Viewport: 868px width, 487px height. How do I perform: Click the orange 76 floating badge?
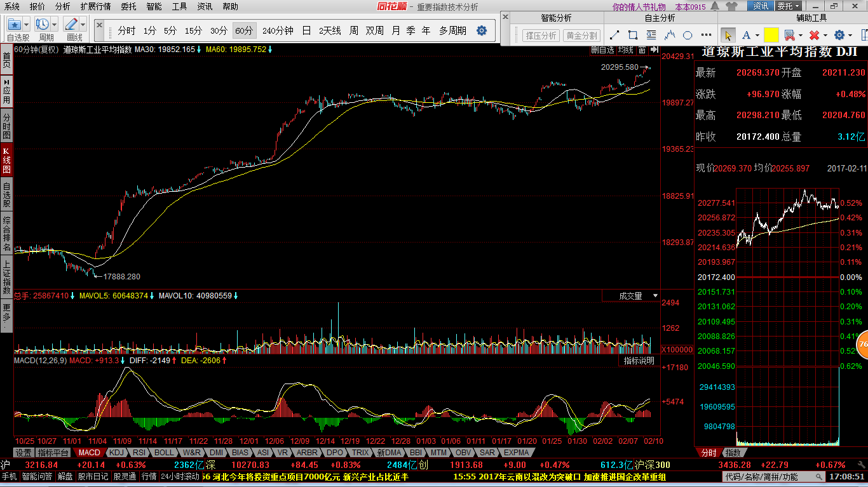click(x=863, y=345)
